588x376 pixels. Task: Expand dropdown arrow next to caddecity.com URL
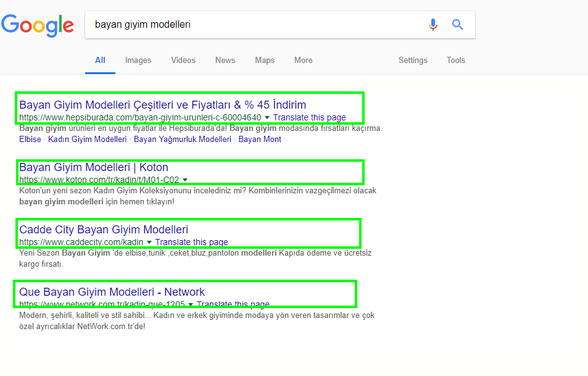point(149,243)
